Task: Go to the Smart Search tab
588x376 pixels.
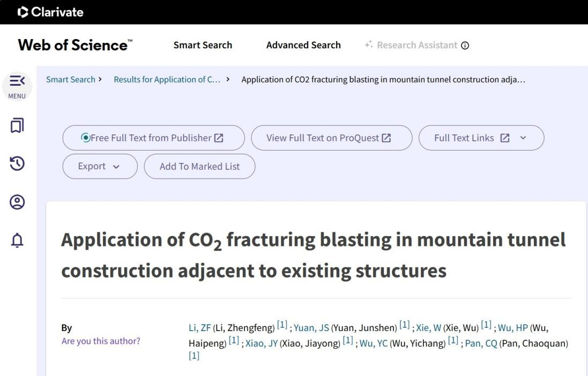Action: (x=203, y=45)
